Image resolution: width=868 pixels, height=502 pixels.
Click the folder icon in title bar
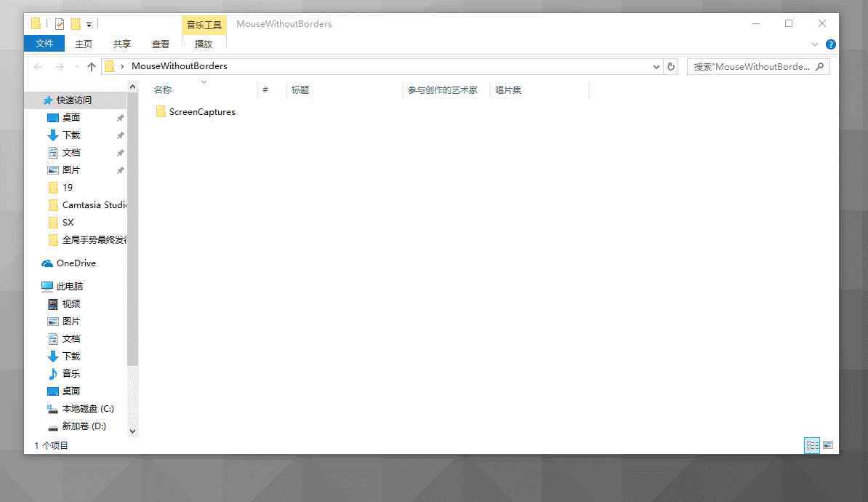point(36,23)
